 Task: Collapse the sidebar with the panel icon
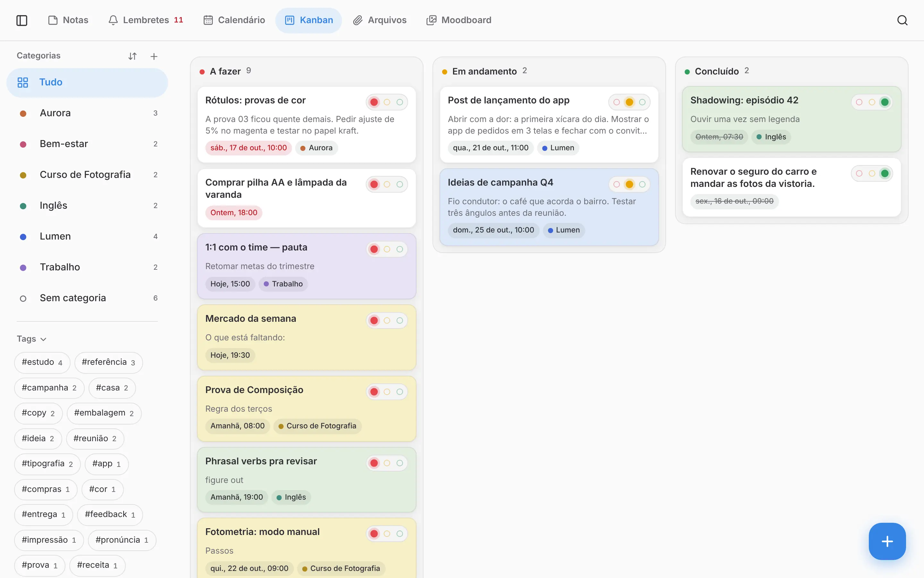pyautogui.click(x=22, y=20)
